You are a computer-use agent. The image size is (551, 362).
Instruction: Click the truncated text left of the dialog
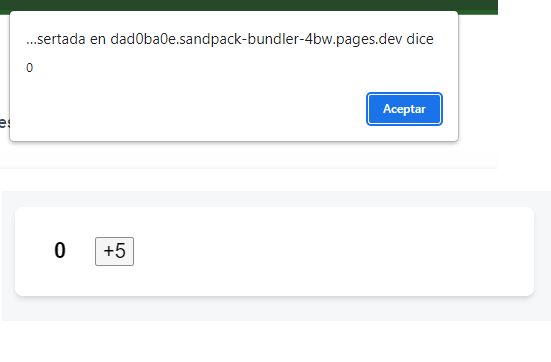pyautogui.click(x=4, y=123)
